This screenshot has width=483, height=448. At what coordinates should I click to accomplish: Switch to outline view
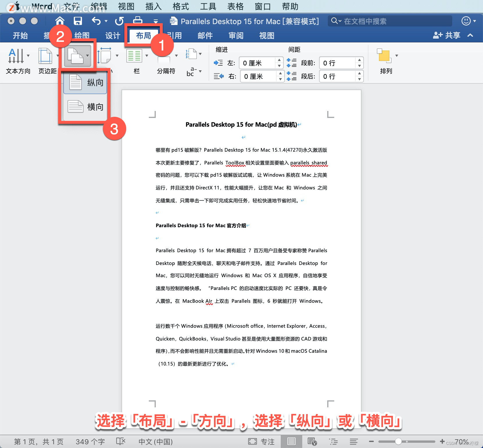pyautogui.click(x=333, y=442)
